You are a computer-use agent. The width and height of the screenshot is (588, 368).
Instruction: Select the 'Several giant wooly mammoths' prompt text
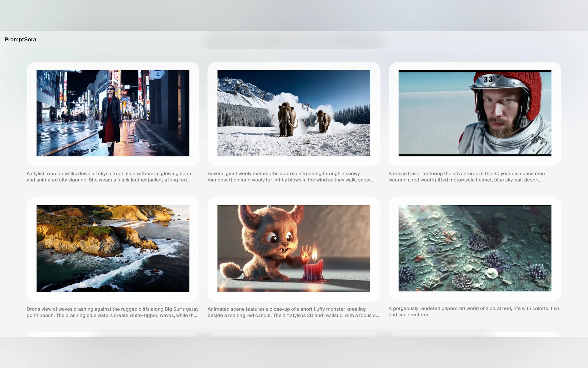click(x=290, y=177)
